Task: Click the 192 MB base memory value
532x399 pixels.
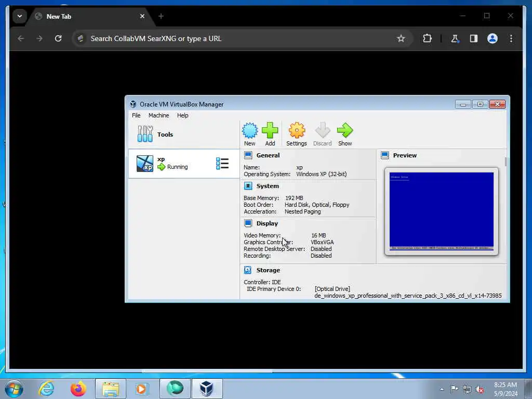Action: [294, 198]
